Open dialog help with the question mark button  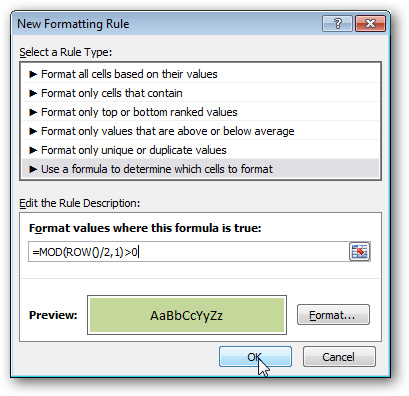(x=337, y=24)
